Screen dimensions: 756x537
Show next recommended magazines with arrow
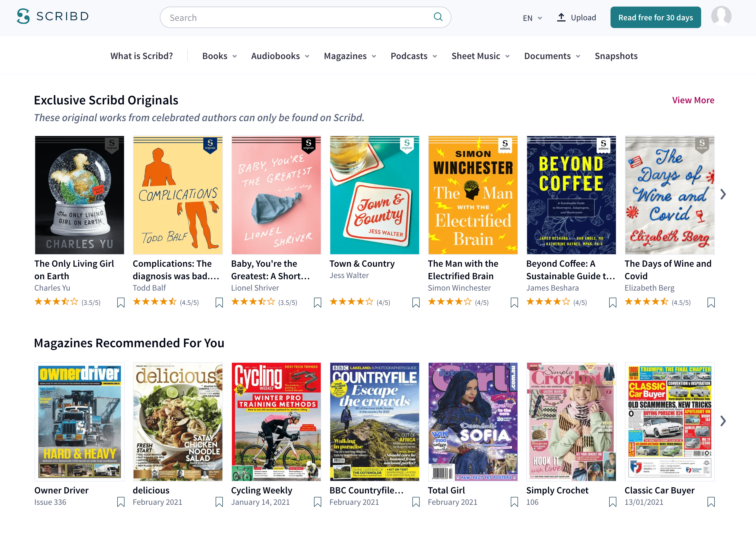[723, 421]
